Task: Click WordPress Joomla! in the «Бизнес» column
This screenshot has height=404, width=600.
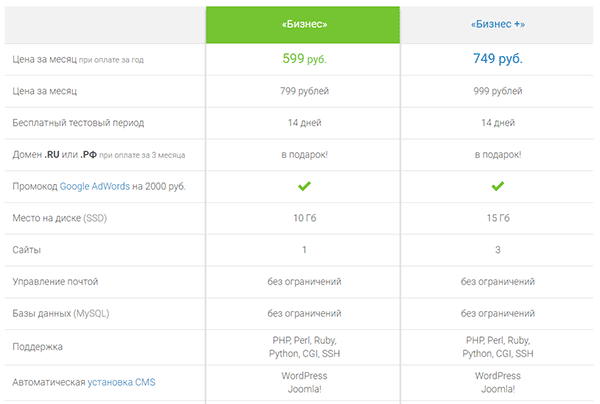Action: tap(304, 382)
